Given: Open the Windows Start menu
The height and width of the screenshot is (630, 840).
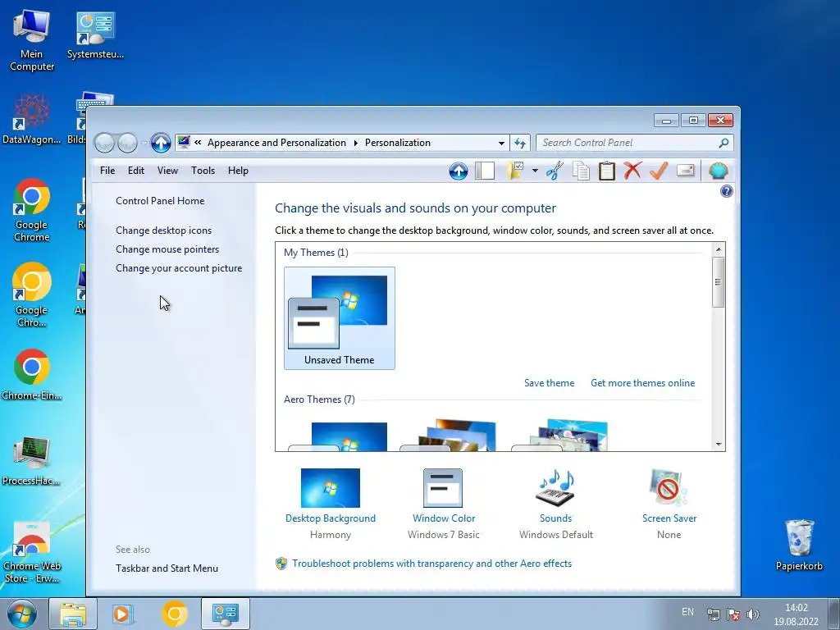Looking at the screenshot, I should (22, 614).
